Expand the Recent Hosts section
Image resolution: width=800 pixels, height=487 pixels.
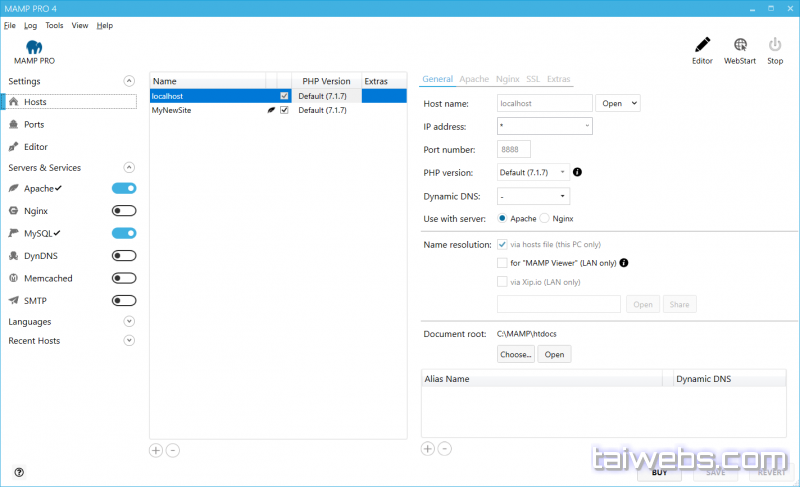click(129, 340)
